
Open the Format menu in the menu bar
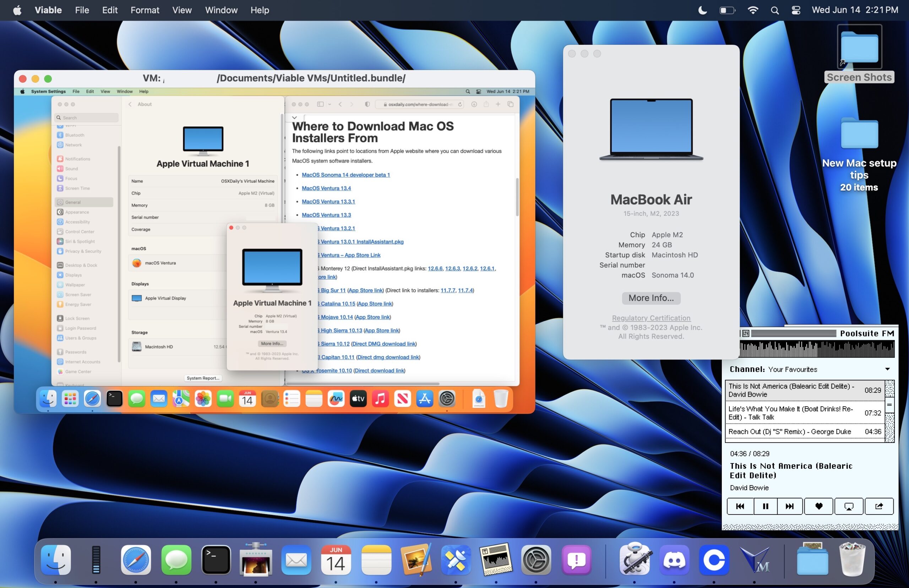[x=145, y=10]
